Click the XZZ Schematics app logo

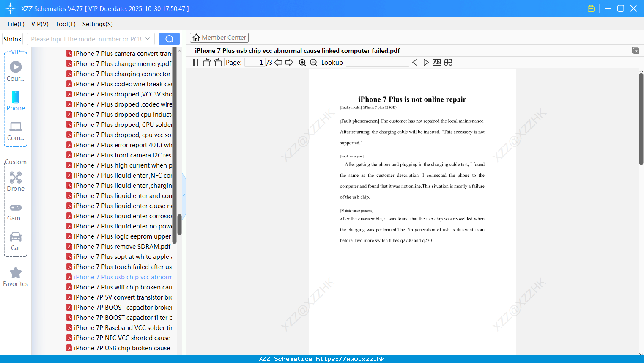(x=11, y=8)
